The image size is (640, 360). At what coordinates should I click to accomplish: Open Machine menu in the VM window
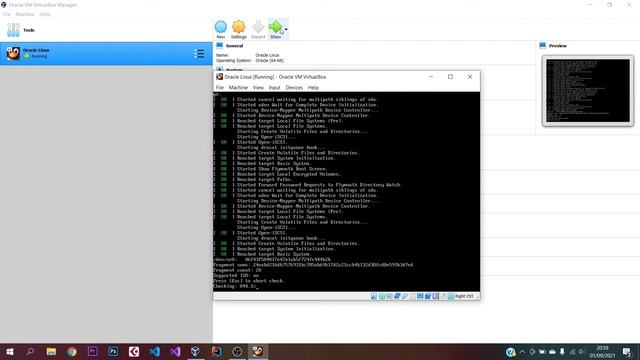pyautogui.click(x=238, y=87)
